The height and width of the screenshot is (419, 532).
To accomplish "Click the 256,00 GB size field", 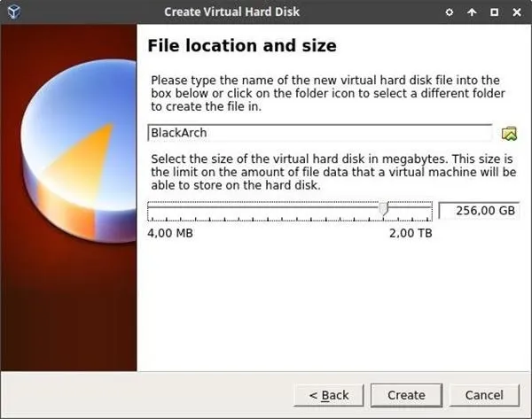I will pos(479,211).
